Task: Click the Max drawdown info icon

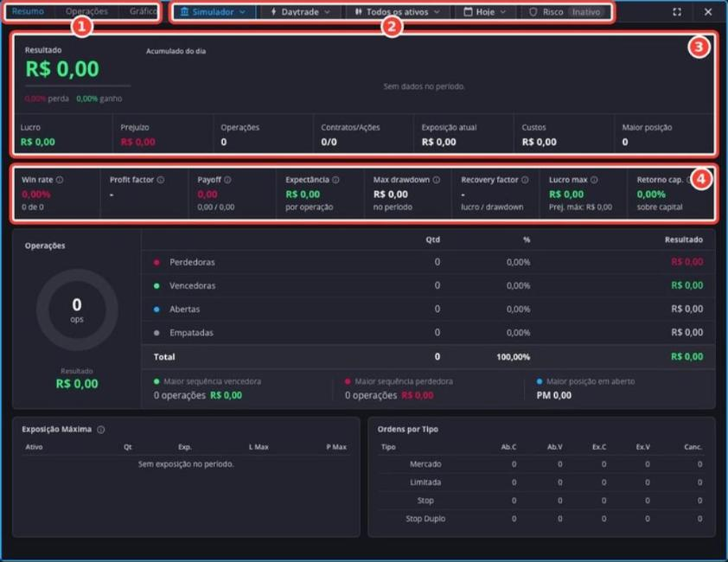Action: [437, 180]
